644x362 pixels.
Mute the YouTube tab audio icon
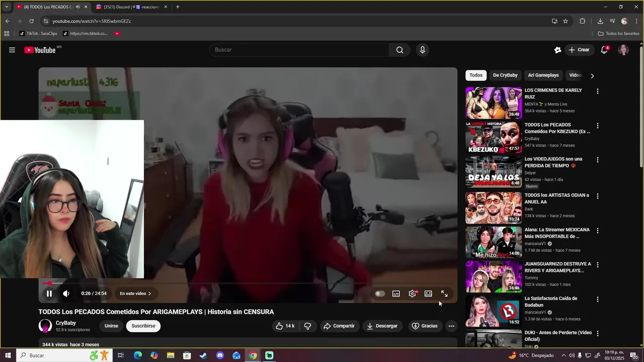point(77,7)
